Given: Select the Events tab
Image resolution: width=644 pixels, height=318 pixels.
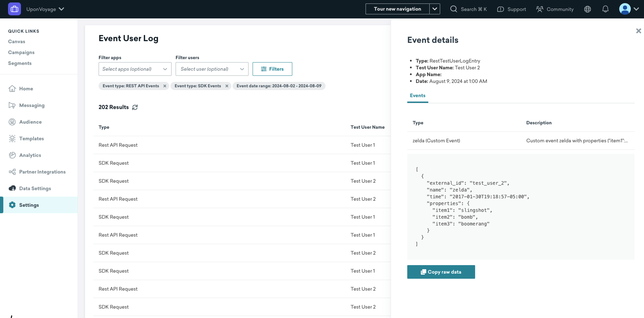Looking at the screenshot, I should (417, 96).
